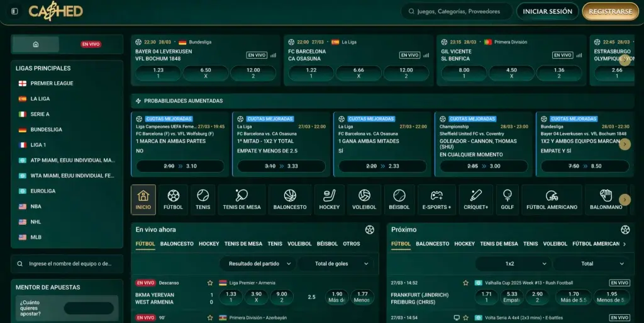The width and height of the screenshot is (644, 323).
Task: Switch to the EN VIVO sidebar tab
Action: point(91,44)
